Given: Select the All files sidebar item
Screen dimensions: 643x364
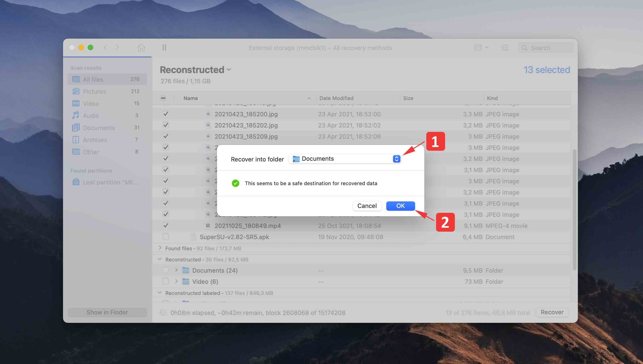Looking at the screenshot, I should [x=93, y=79].
